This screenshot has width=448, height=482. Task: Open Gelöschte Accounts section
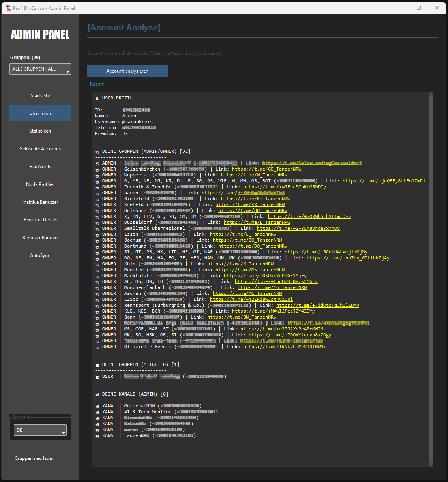40,149
